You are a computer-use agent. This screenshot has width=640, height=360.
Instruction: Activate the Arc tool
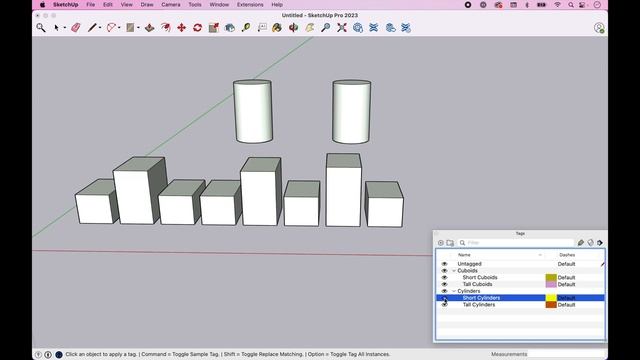coord(111,27)
